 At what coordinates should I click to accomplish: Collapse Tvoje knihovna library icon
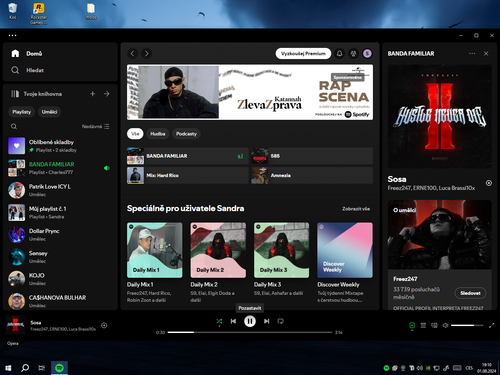coord(15,94)
